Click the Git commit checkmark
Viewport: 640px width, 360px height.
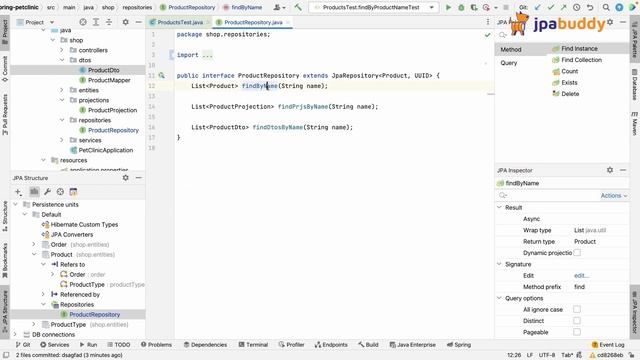coord(551,7)
